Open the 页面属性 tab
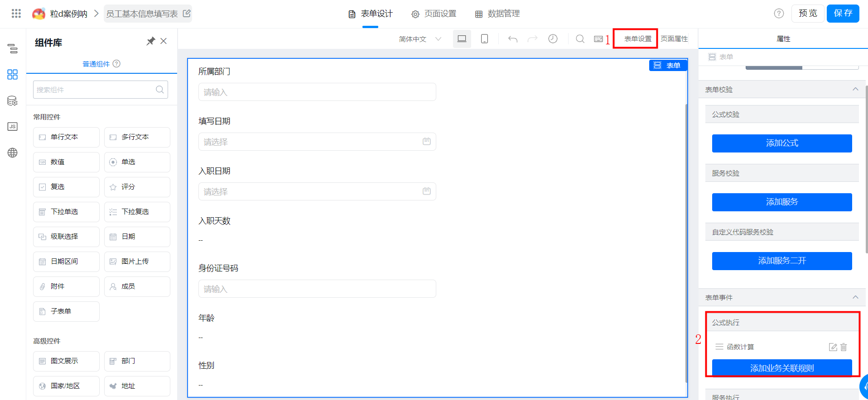The width and height of the screenshot is (868, 400). (674, 39)
